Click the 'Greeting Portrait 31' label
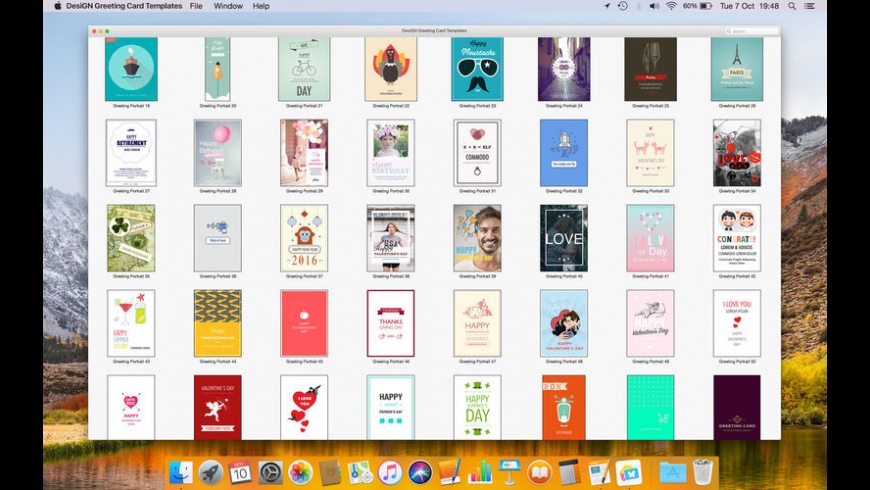870x490 pixels. click(477, 191)
